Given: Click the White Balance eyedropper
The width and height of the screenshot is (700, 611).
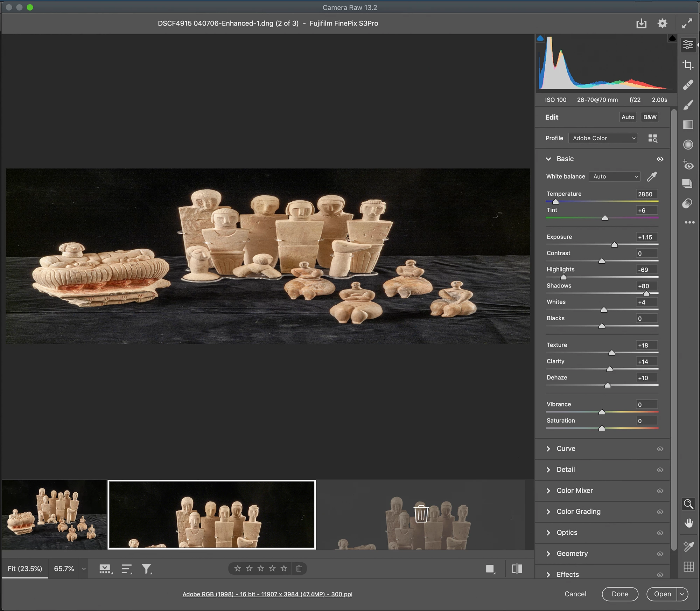Looking at the screenshot, I should click(x=652, y=176).
